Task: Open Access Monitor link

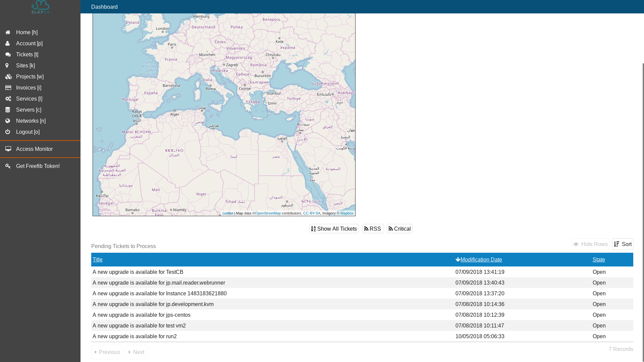Action: tap(40, 149)
